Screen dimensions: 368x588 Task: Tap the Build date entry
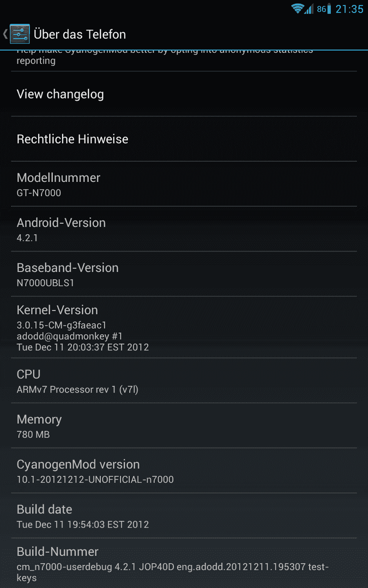[184, 515]
